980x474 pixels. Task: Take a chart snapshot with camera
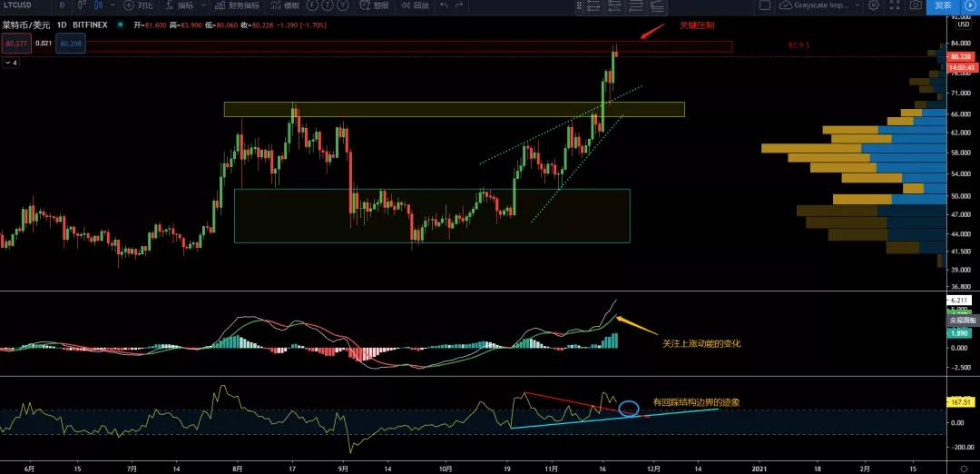coord(916,5)
